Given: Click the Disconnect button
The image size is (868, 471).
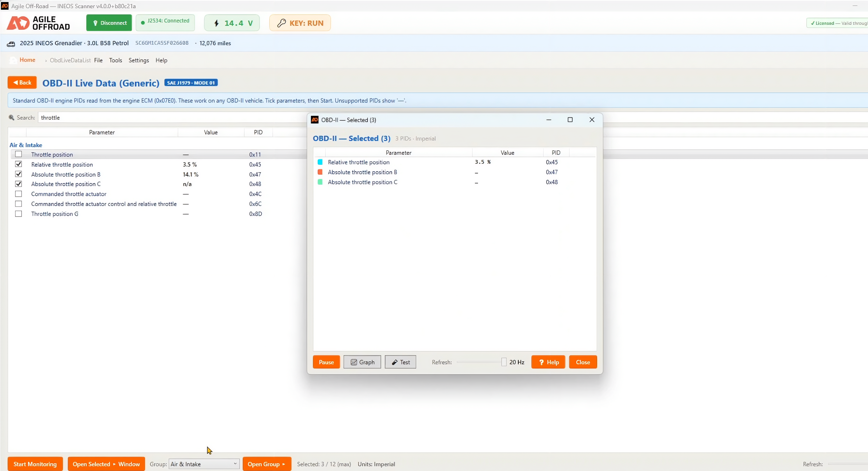Looking at the screenshot, I should (109, 23).
